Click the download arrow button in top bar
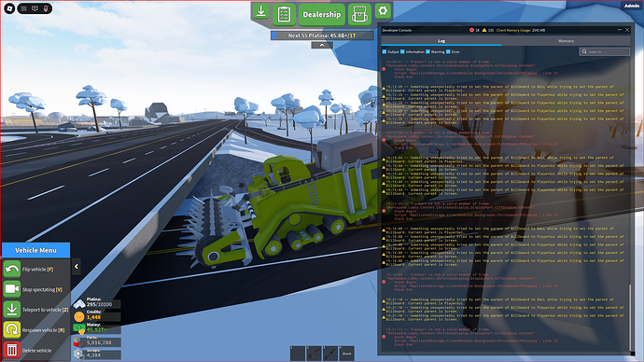The height and width of the screenshot is (362, 644). tap(261, 11)
